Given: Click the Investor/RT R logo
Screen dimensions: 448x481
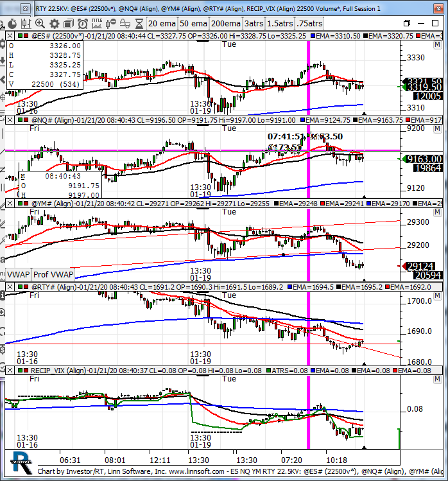Looking at the screenshot, I should 22,463.
